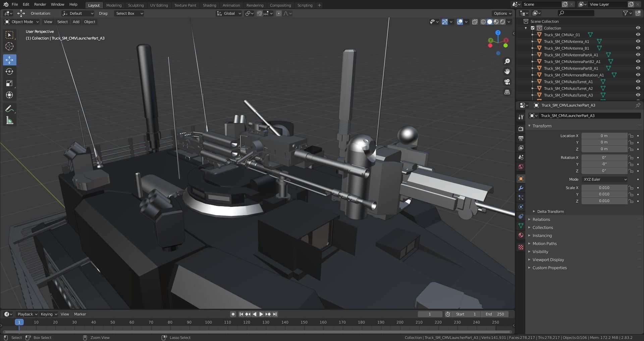Viewport: 644px width, 341px height.
Task: Click the pan view hand icon
Action: point(507,71)
